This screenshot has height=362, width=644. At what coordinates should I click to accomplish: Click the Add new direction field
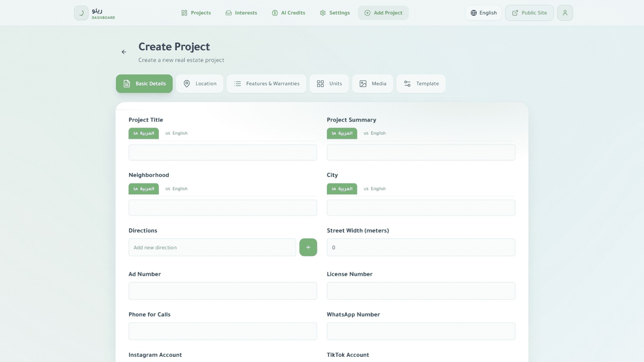coord(213,247)
